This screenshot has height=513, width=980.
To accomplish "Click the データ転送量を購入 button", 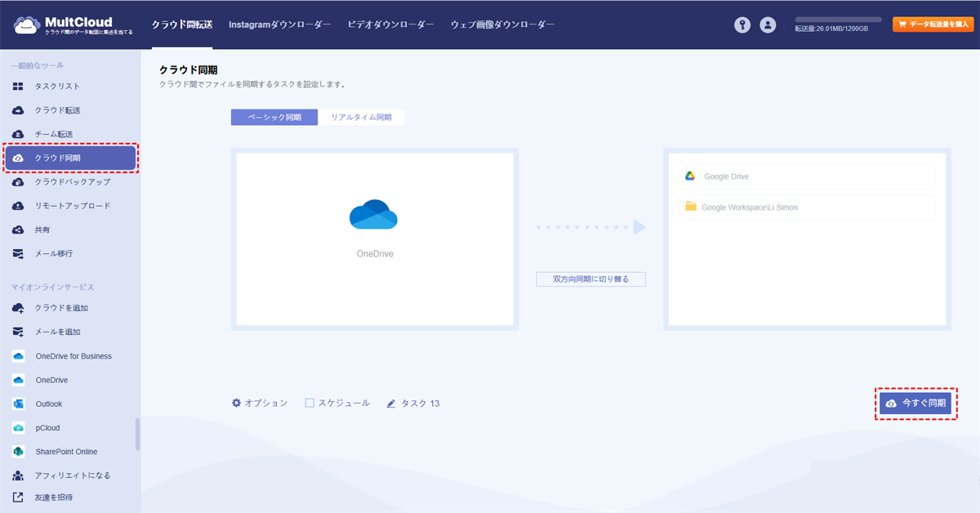I will point(933,25).
